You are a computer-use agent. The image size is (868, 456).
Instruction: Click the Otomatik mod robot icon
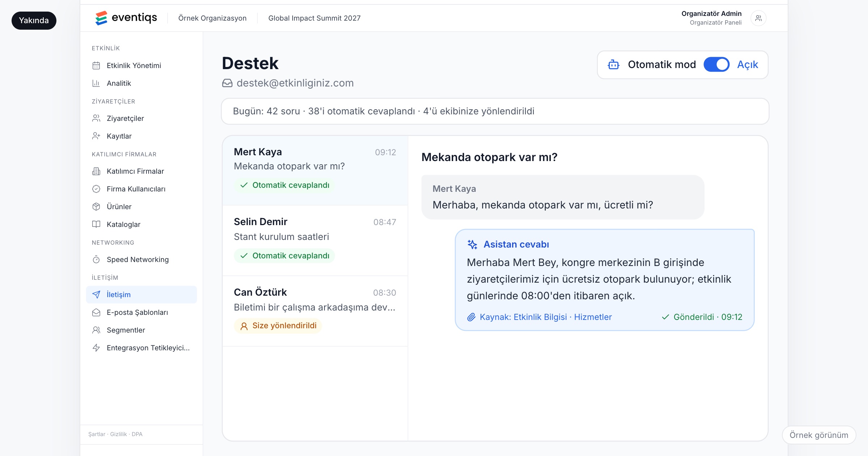614,64
